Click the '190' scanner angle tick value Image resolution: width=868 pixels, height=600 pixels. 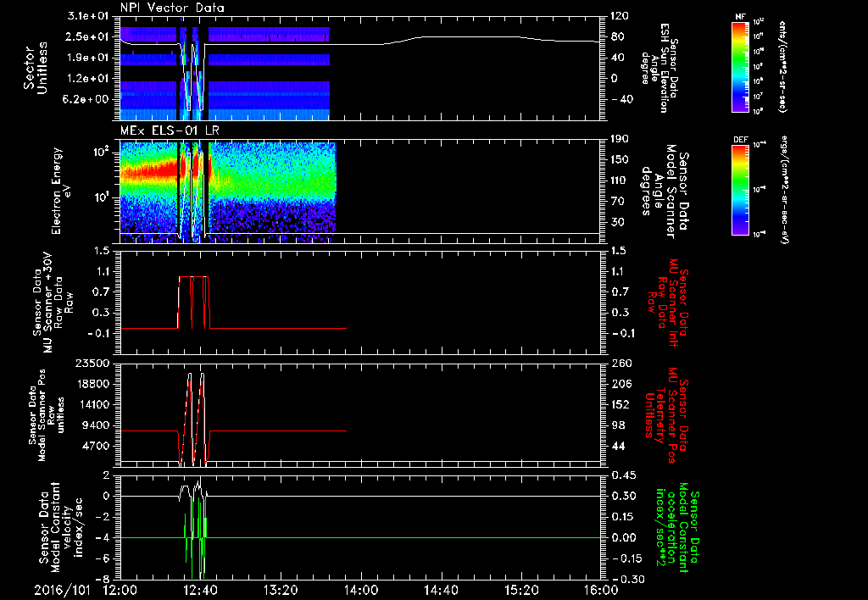pyautogui.click(x=620, y=139)
